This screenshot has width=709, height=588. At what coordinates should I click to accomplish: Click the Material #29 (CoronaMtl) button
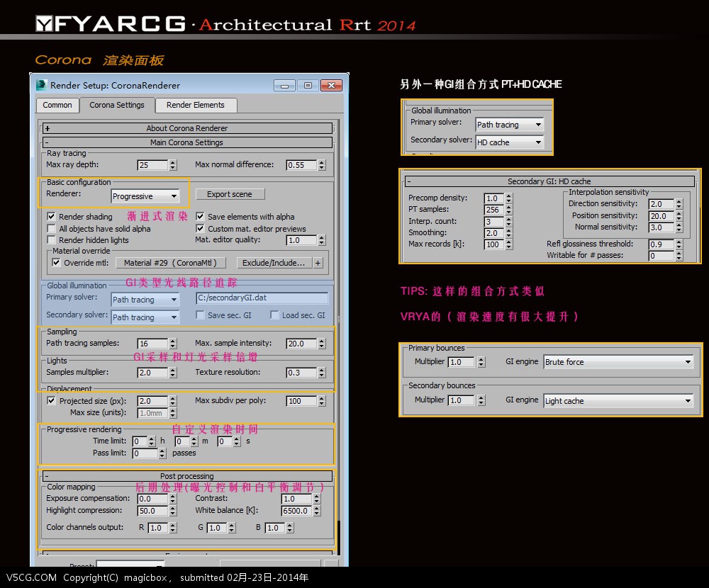tap(170, 263)
